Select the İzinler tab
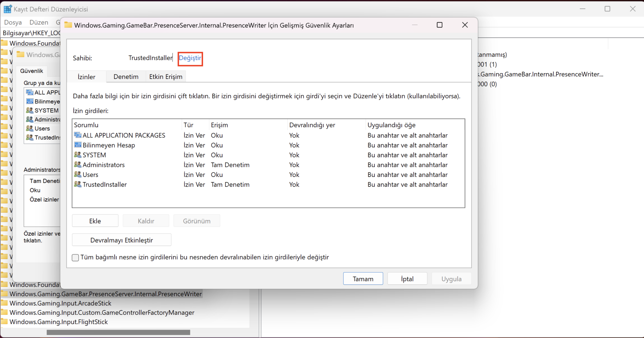This screenshot has height=338, width=644. pyautogui.click(x=87, y=77)
